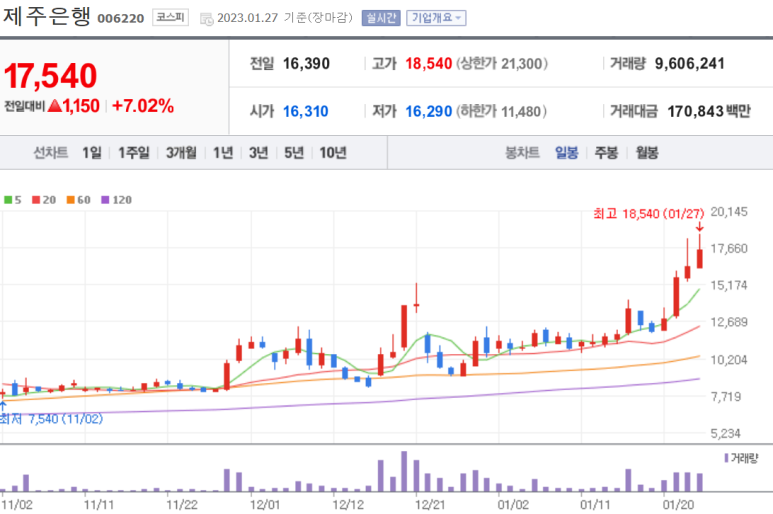Click the 하한가 11,480 text

tap(501, 111)
